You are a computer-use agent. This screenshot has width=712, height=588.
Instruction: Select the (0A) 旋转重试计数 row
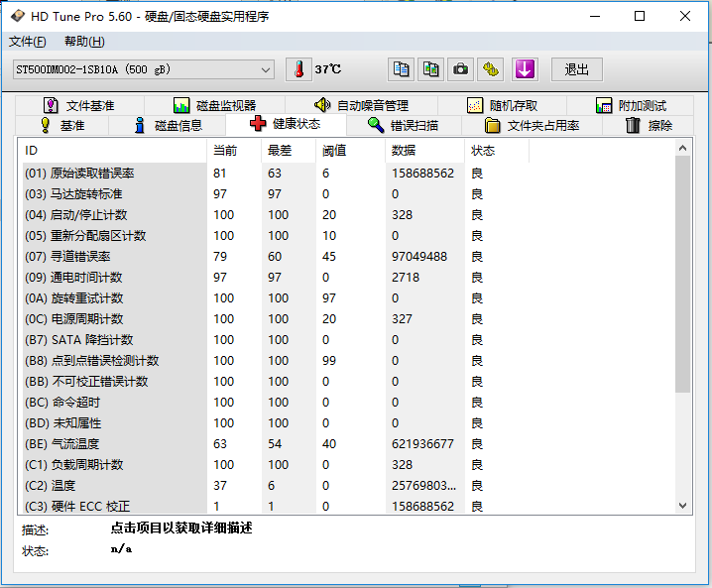click(x=275, y=298)
